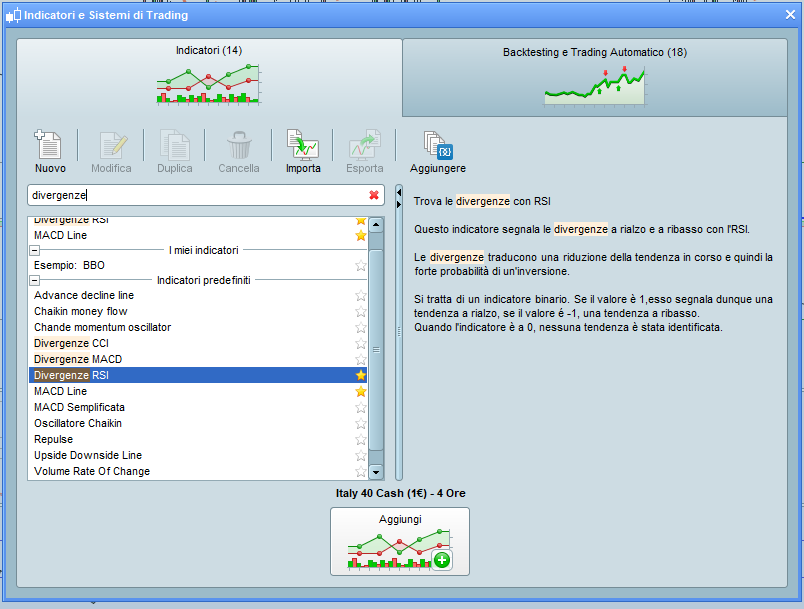Toggle favorite star for Volume Rate Of Change
Image resolution: width=804 pixels, height=609 pixels.
(361, 472)
